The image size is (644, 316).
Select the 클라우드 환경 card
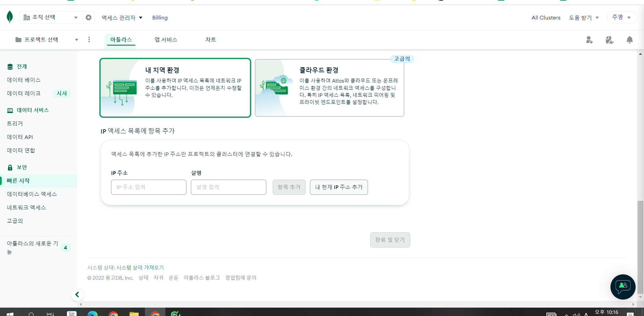coord(329,88)
